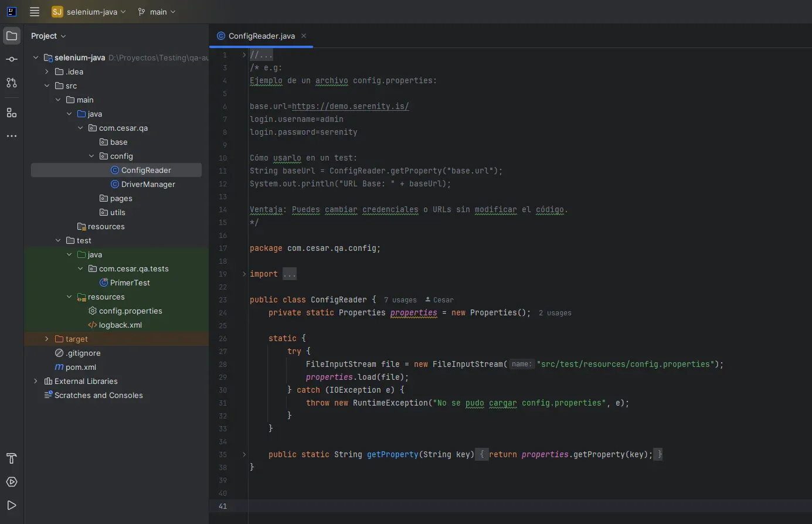This screenshot has width=812, height=524.
Task: Select config.properties in the resources folder
Action: (131, 311)
